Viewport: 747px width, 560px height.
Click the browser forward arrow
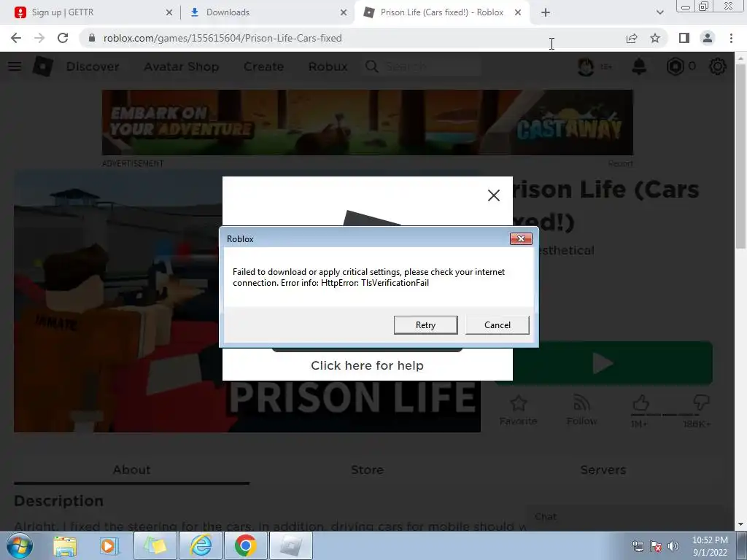[39, 38]
